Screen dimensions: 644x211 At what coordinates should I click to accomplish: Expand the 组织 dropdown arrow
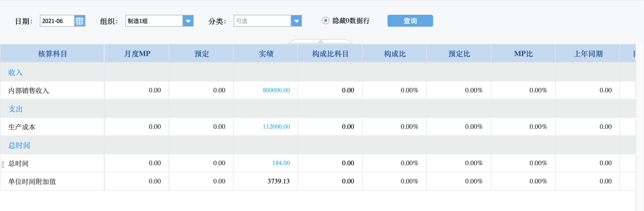pos(188,21)
